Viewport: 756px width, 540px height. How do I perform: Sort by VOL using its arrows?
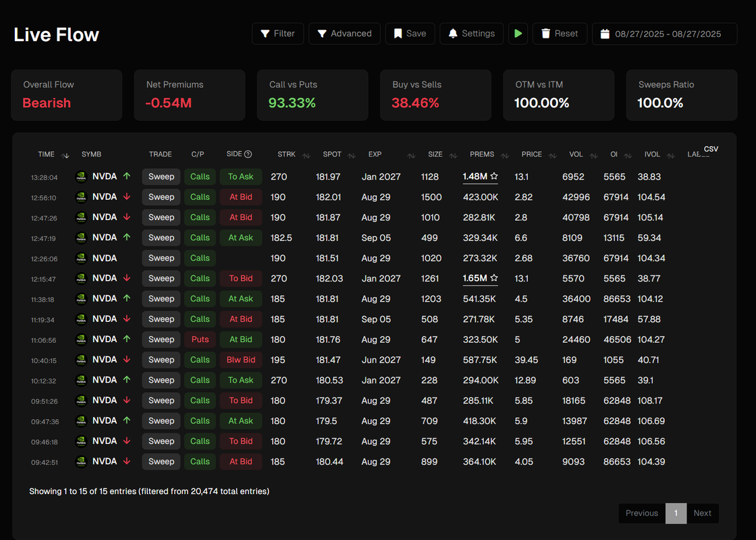[593, 155]
